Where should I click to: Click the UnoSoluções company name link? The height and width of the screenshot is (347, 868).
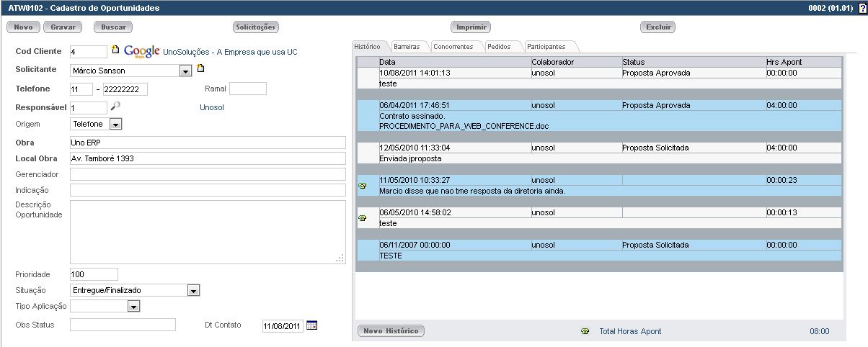coord(230,52)
